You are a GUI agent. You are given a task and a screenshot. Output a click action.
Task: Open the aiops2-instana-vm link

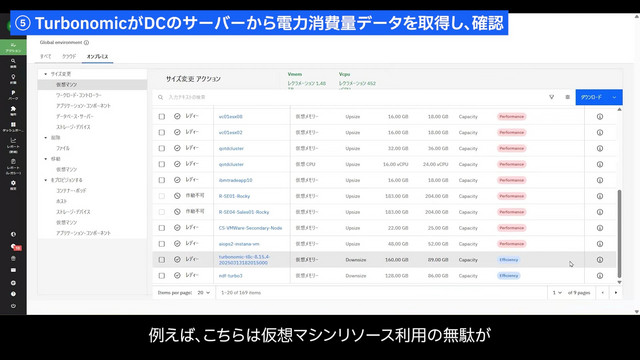tap(239, 244)
